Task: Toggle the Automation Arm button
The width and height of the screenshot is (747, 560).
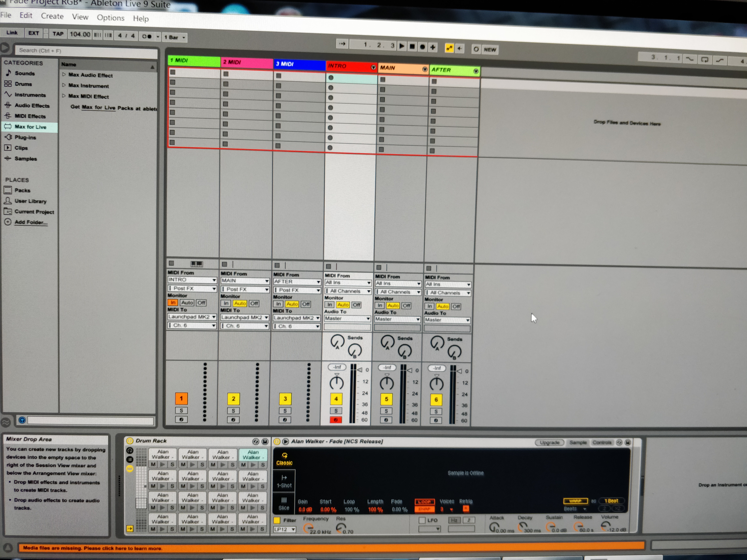Action: (x=449, y=48)
